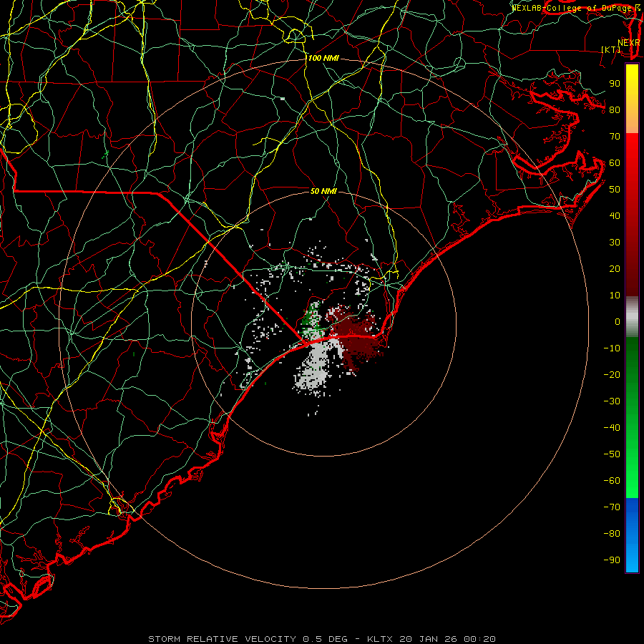Click the 30 value on the color scale
The width and height of the screenshot is (644, 644).
[615, 243]
